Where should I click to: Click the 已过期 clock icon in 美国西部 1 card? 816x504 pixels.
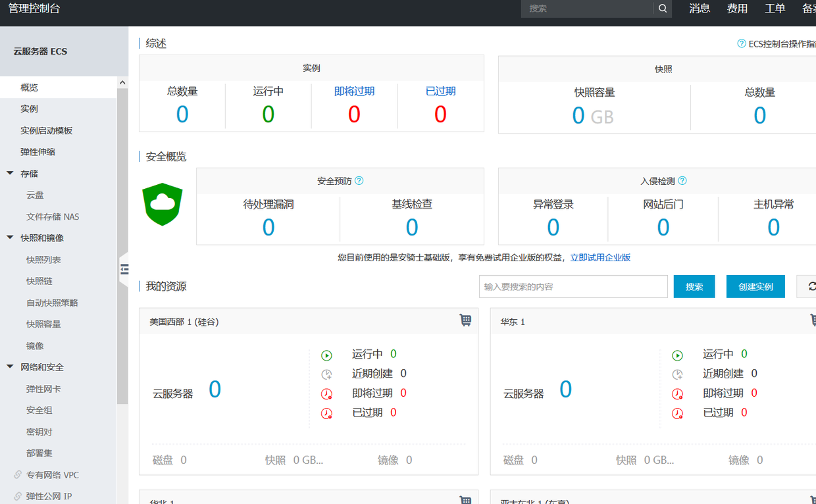click(327, 413)
